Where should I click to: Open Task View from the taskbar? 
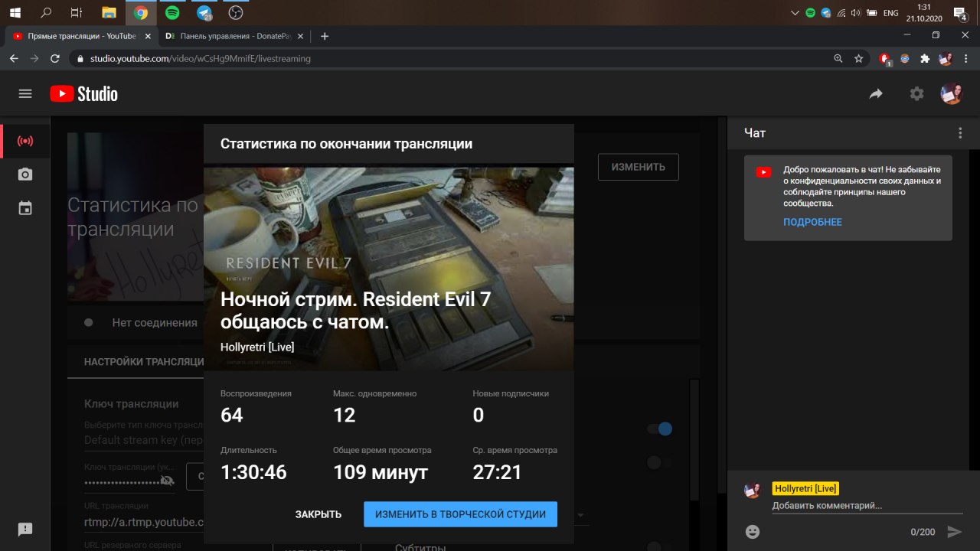pyautogui.click(x=76, y=12)
